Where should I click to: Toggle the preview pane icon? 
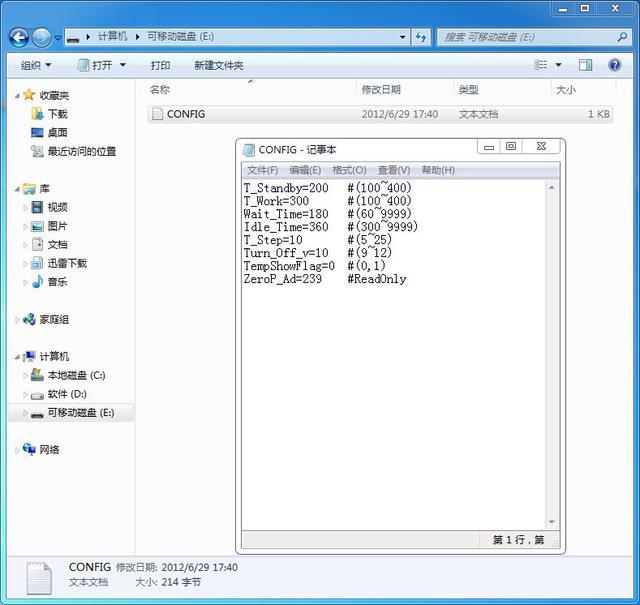coord(585,65)
